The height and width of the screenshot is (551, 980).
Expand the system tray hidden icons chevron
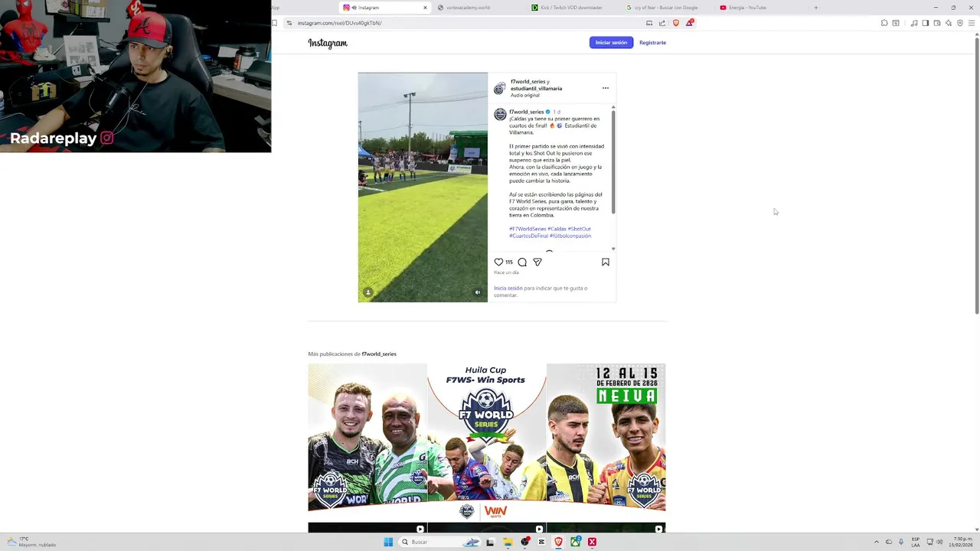click(x=877, y=542)
